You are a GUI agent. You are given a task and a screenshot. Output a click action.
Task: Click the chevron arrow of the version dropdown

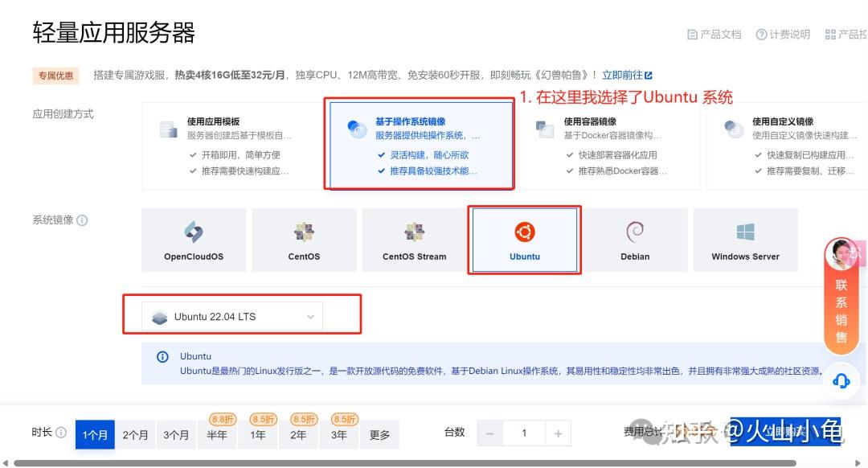pos(310,317)
